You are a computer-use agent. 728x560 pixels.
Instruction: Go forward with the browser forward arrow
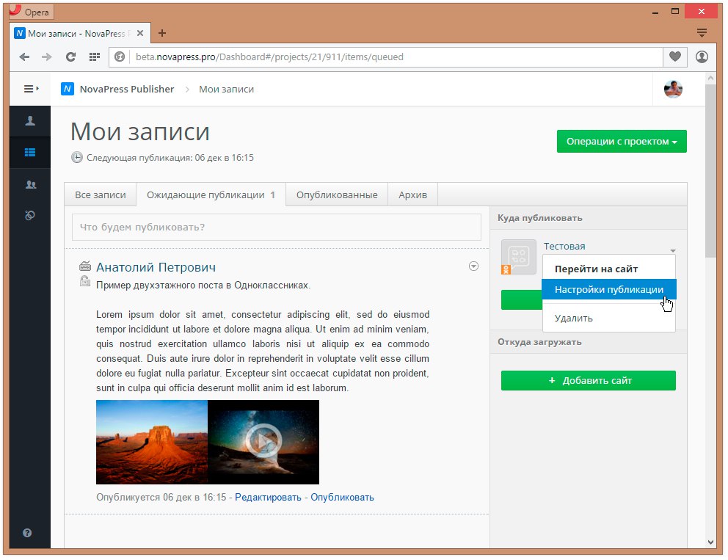pyautogui.click(x=47, y=57)
